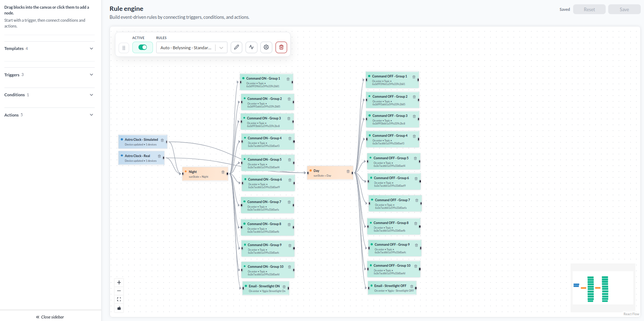Click the drag handle grip icon

click(124, 48)
